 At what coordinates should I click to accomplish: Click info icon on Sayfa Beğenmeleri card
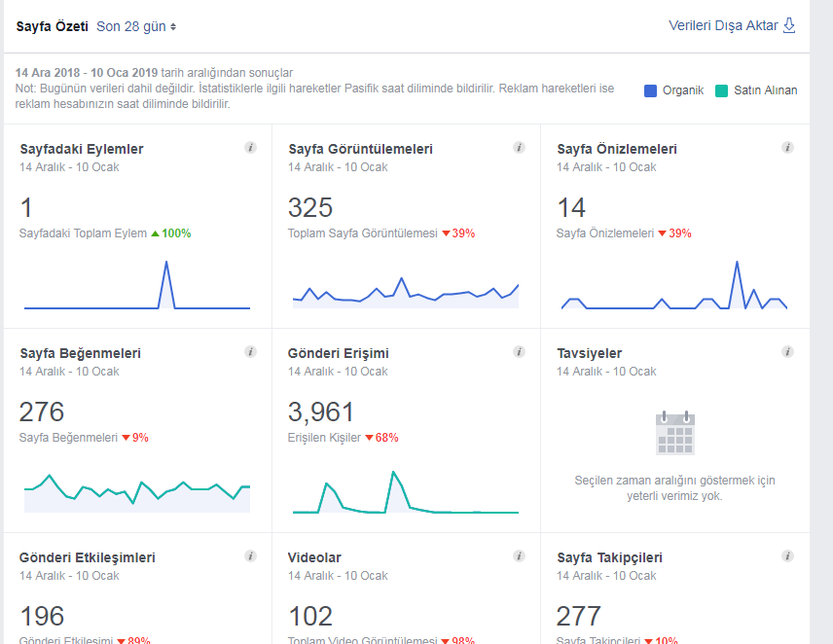point(250,352)
